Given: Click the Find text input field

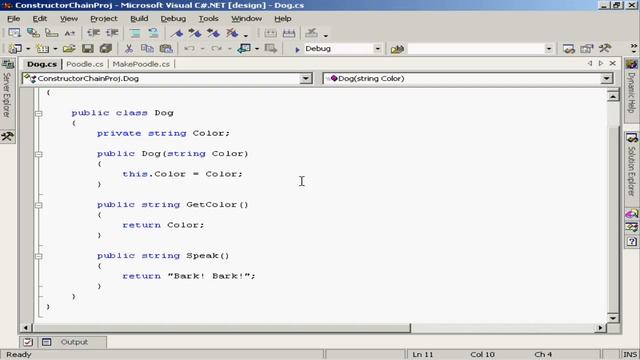Looking at the screenshot, I should point(476,49).
